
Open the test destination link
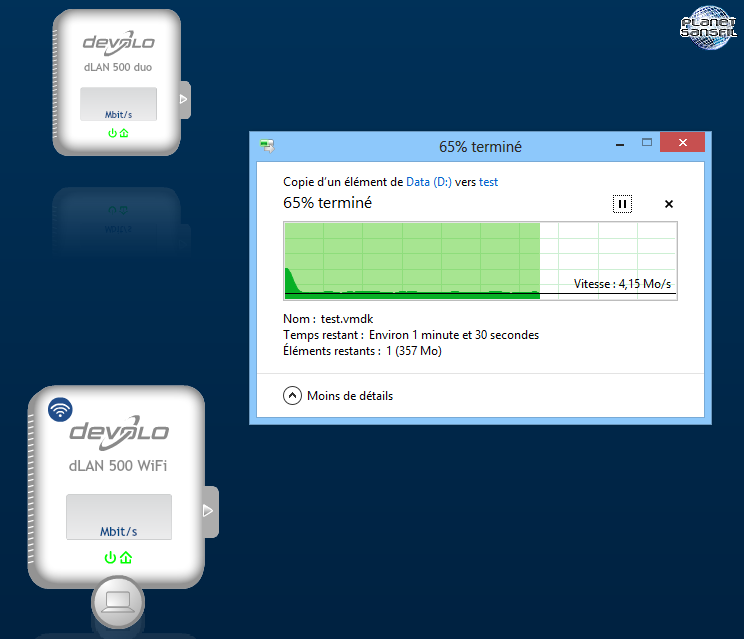point(488,182)
